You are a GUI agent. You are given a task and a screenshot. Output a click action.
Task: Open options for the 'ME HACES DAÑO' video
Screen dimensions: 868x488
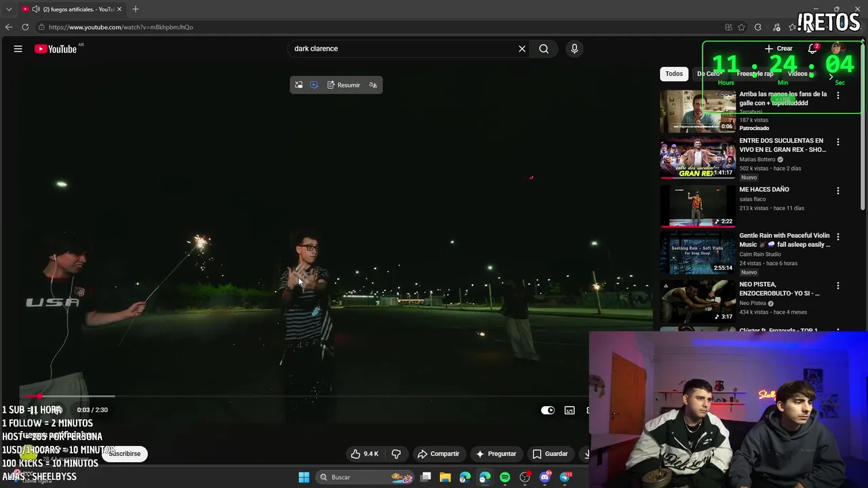point(838,191)
